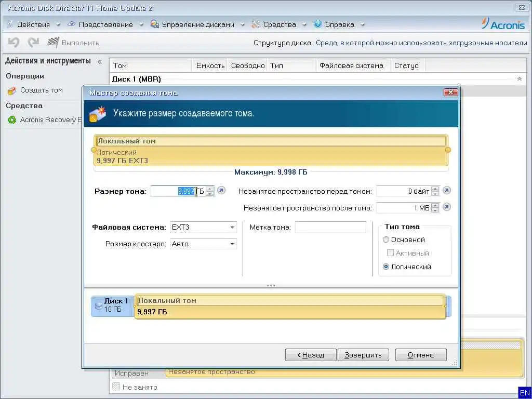Viewport: 532px width, 399px height.
Task: Click the left resize handle of the volume bar
Action: 94,150
